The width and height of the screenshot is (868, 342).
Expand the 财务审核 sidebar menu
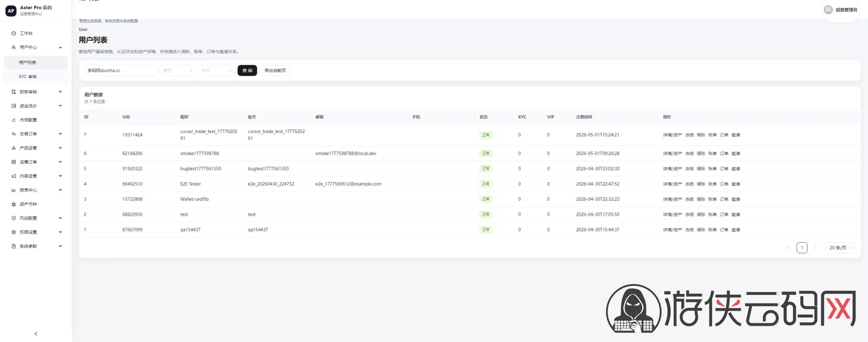tap(36, 92)
